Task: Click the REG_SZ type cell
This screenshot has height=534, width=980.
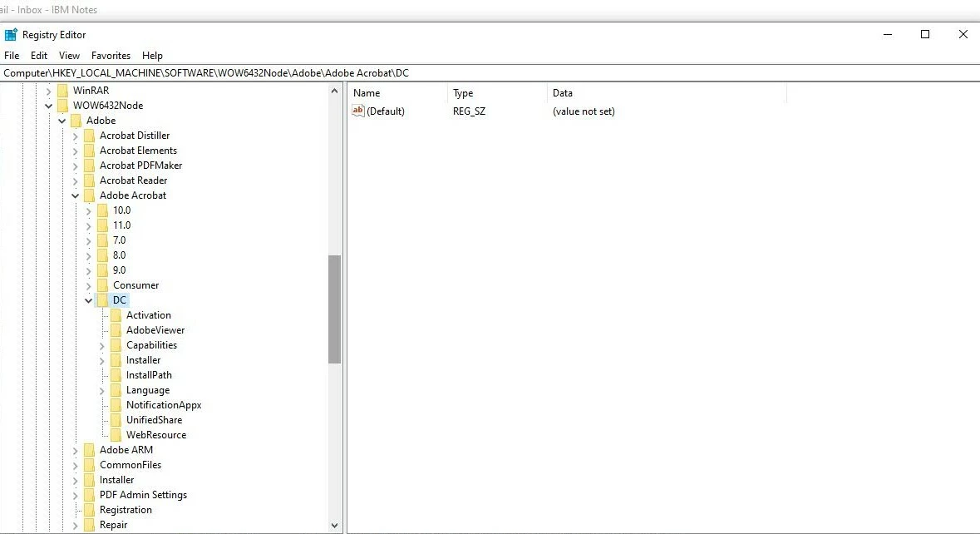Action: tap(469, 111)
